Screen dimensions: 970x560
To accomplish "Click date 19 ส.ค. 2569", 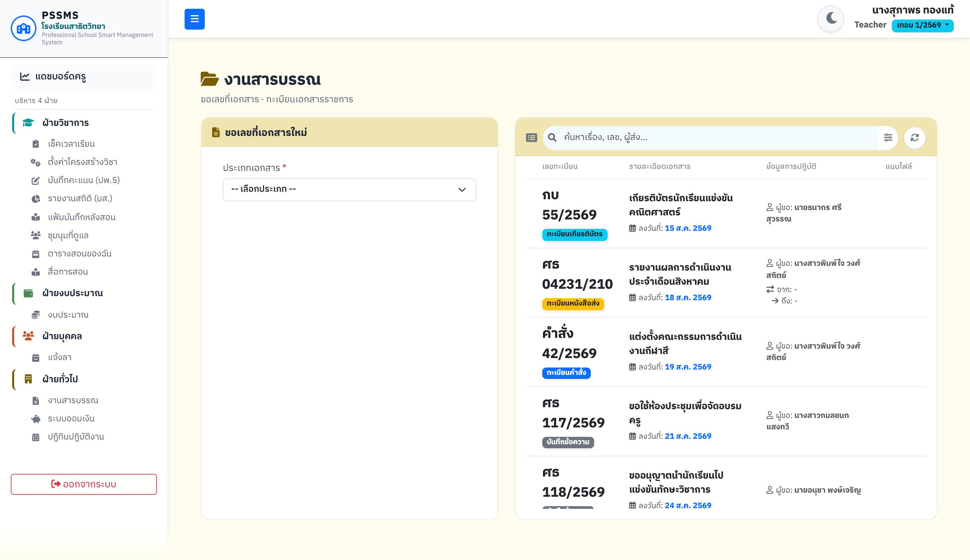I will coord(688,367).
